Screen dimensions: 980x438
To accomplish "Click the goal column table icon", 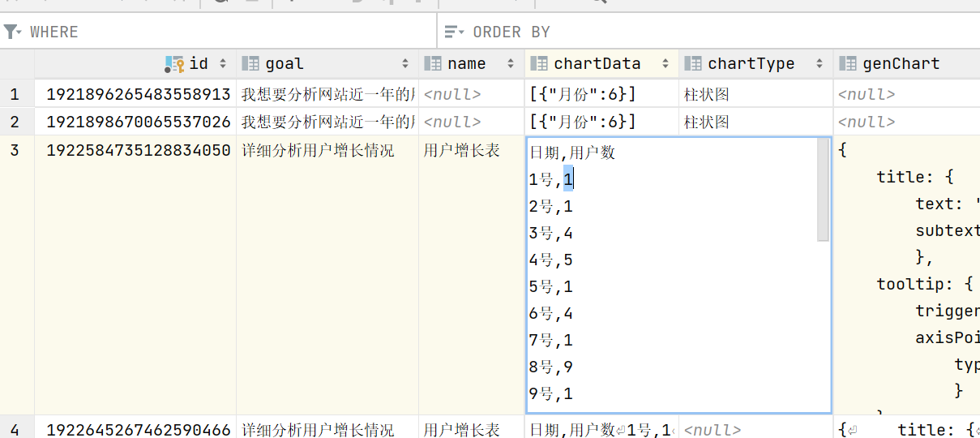I will tap(250, 63).
